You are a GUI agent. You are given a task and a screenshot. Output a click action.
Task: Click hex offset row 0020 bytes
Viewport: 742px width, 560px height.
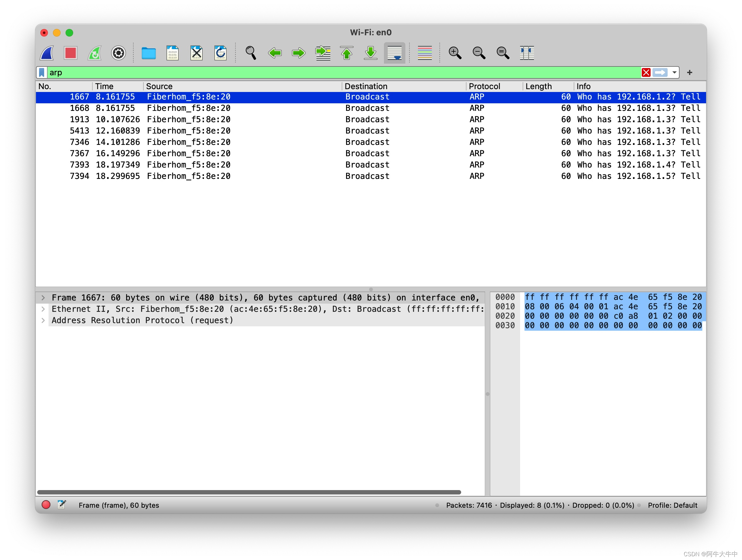[613, 316]
